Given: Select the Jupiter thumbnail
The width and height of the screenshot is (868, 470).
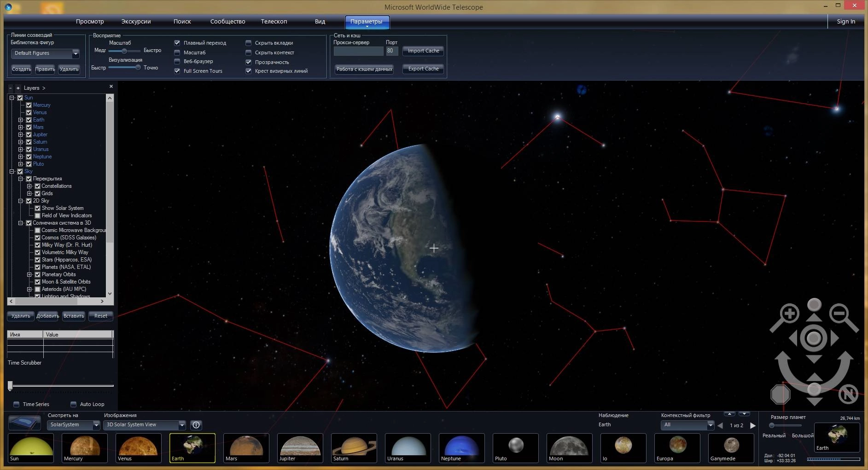Looking at the screenshot, I should pyautogui.click(x=300, y=448).
